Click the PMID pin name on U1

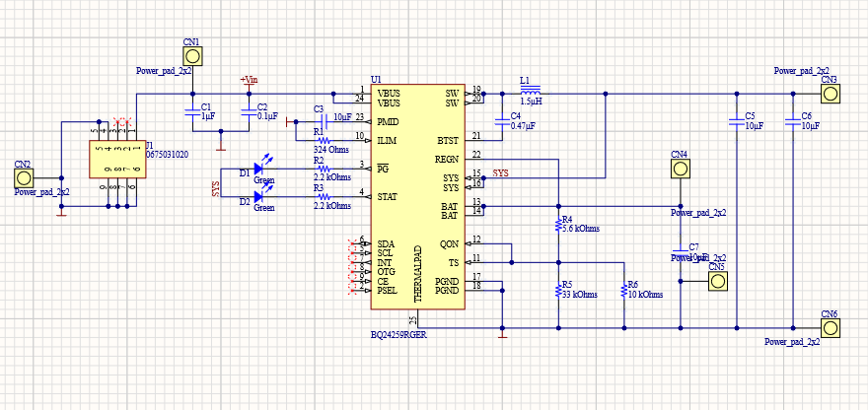[388, 121]
